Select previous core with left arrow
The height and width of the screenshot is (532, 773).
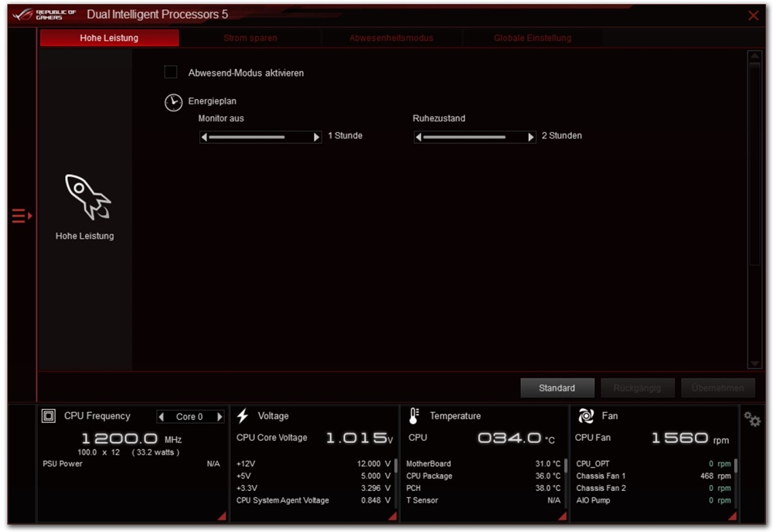pos(162,417)
